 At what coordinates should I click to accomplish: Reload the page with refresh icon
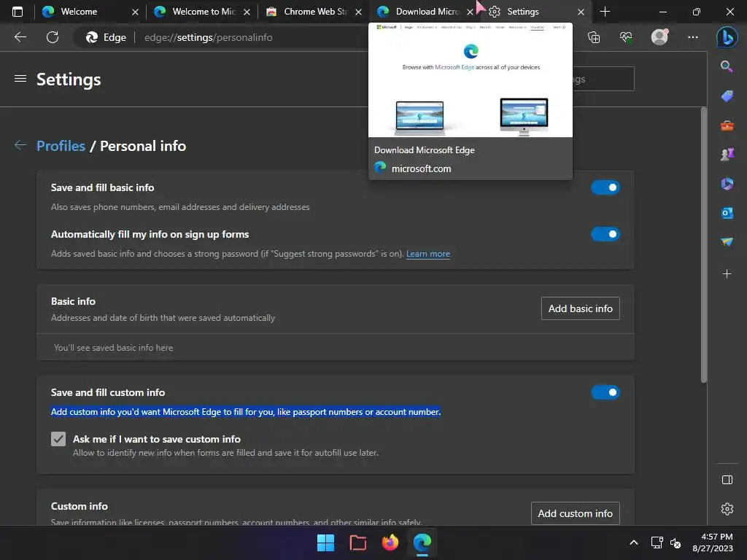pyautogui.click(x=53, y=37)
